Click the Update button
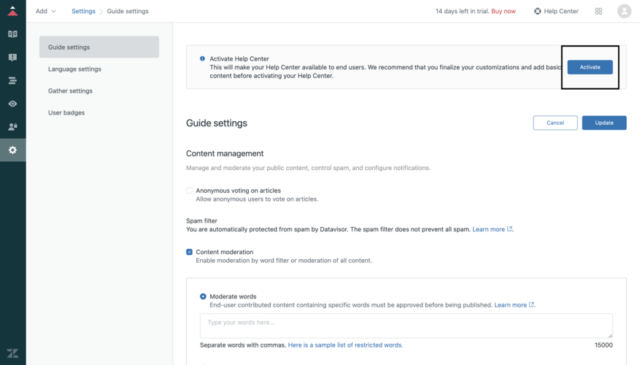640x365 pixels. pos(604,123)
